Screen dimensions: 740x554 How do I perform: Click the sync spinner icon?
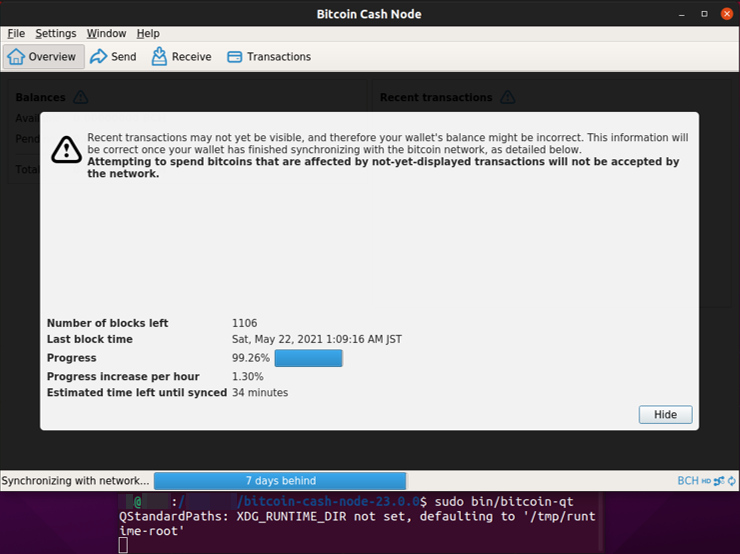730,481
